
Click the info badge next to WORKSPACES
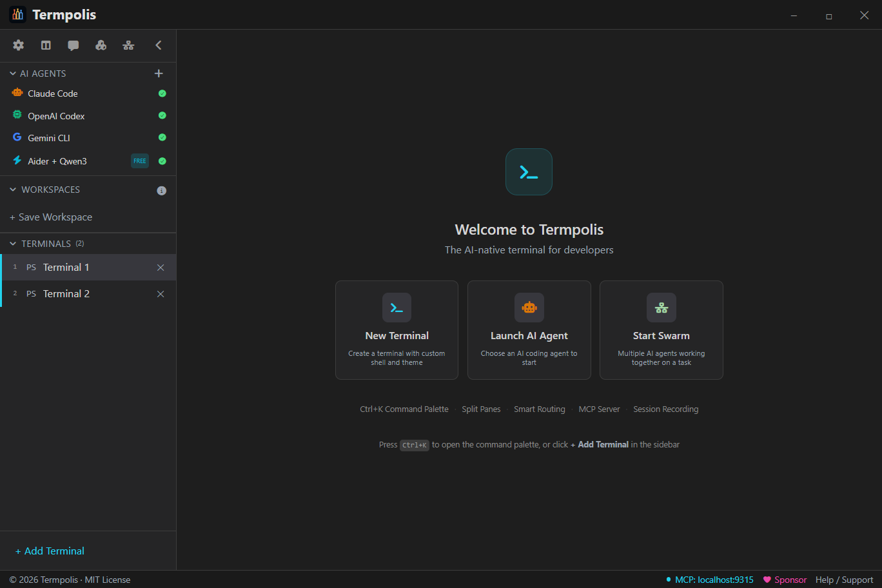click(x=161, y=190)
